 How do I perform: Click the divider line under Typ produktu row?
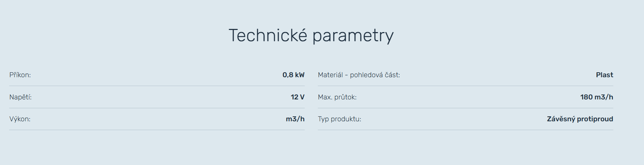(x=466, y=130)
